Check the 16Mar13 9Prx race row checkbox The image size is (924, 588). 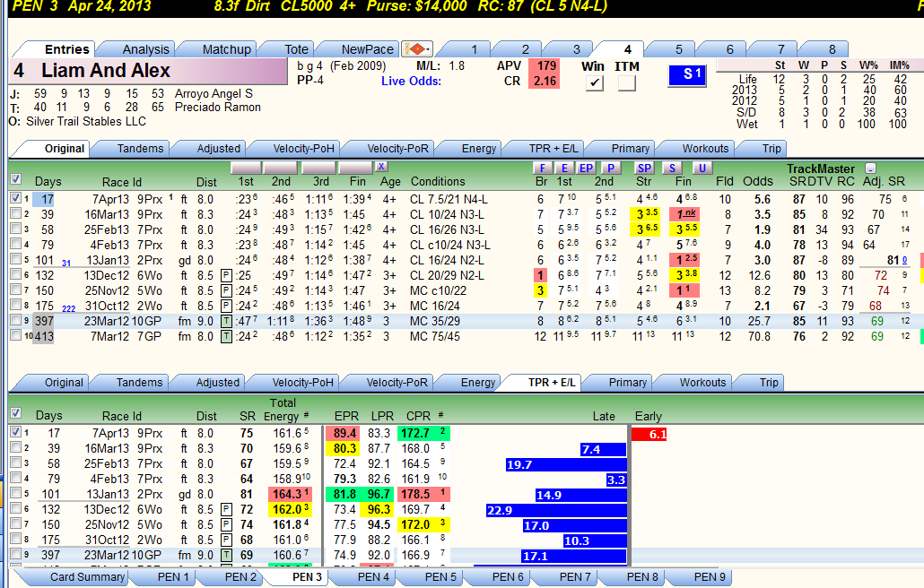click(16, 213)
